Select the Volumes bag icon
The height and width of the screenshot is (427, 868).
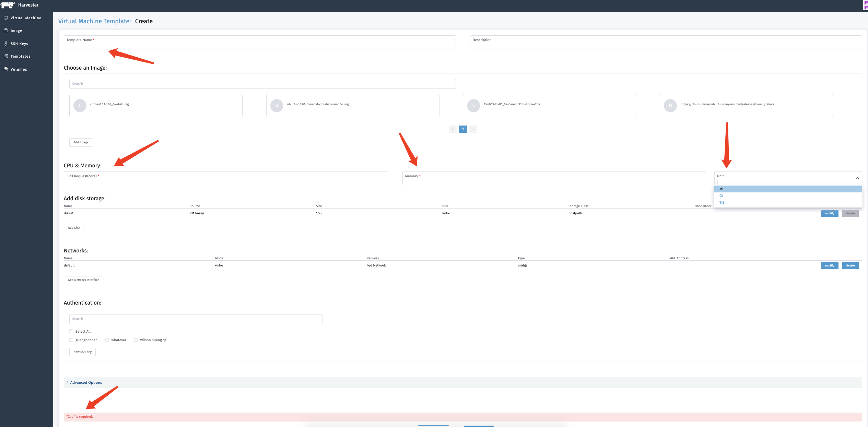coord(6,69)
